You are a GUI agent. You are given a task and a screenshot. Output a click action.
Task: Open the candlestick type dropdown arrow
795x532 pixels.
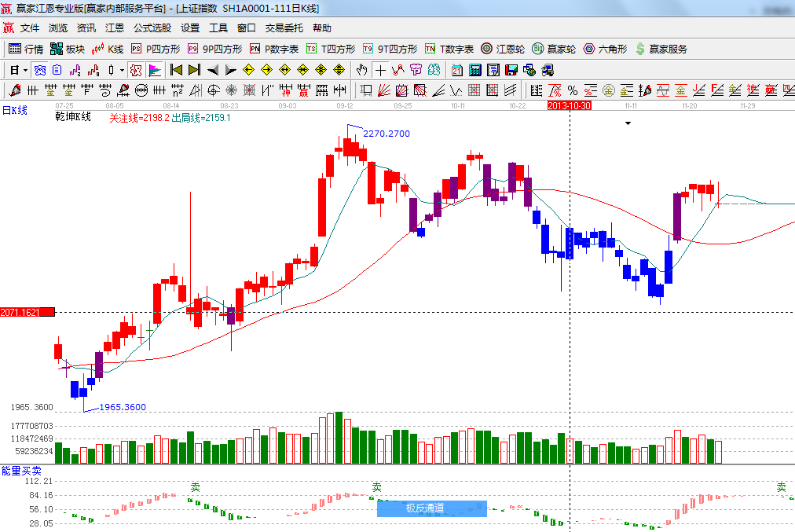coord(122,69)
